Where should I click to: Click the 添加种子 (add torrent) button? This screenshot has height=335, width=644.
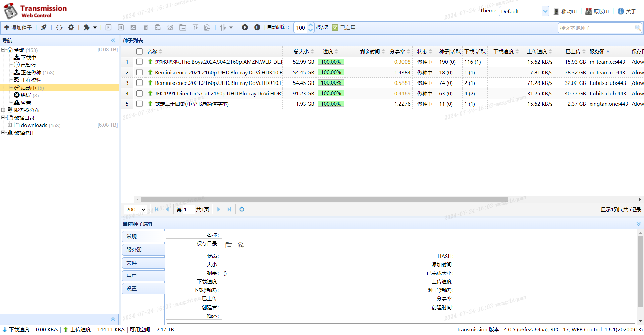[18, 27]
